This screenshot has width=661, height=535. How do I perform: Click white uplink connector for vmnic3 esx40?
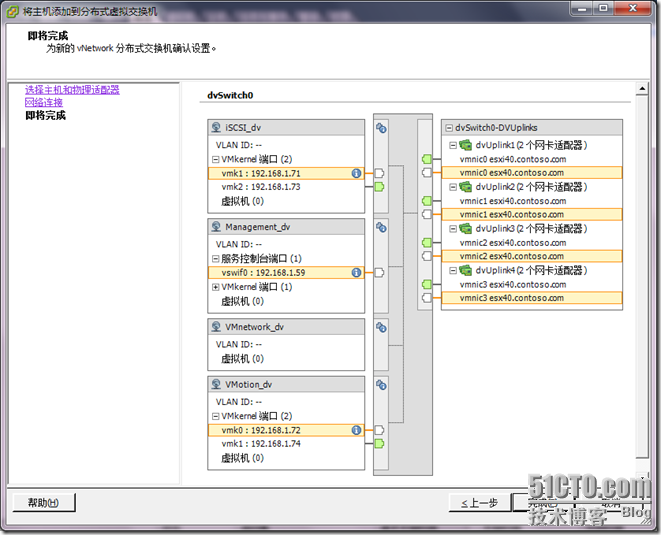tap(427, 298)
